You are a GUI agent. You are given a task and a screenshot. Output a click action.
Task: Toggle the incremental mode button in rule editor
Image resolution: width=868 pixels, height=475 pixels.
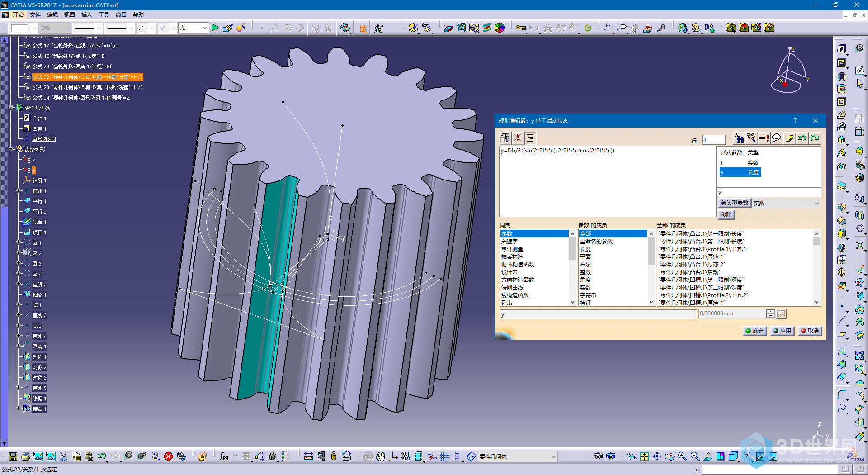tap(505, 138)
